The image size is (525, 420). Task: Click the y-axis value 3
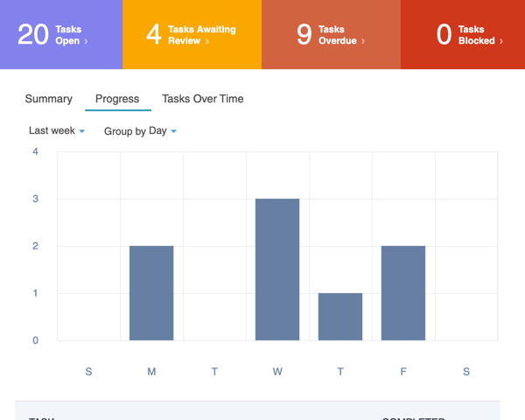pos(36,199)
